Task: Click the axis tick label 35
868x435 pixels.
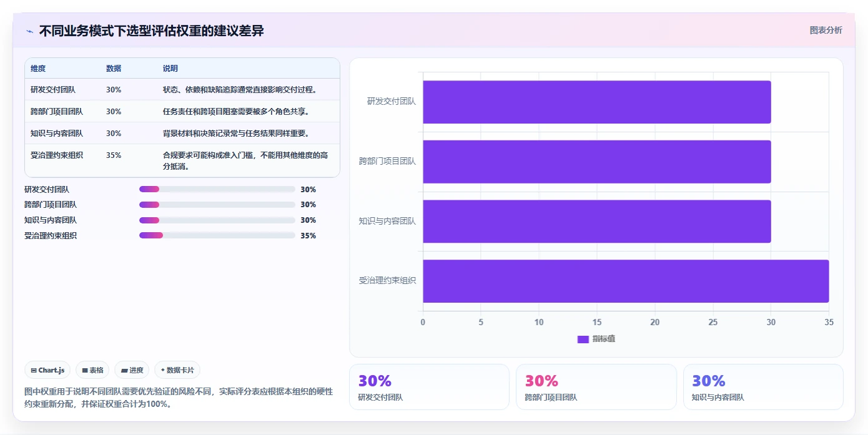Action: (x=829, y=322)
